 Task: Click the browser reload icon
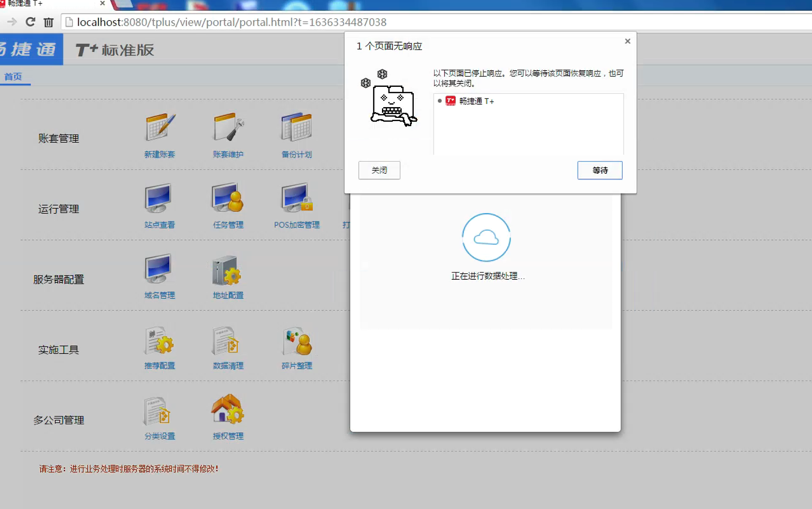coord(30,22)
